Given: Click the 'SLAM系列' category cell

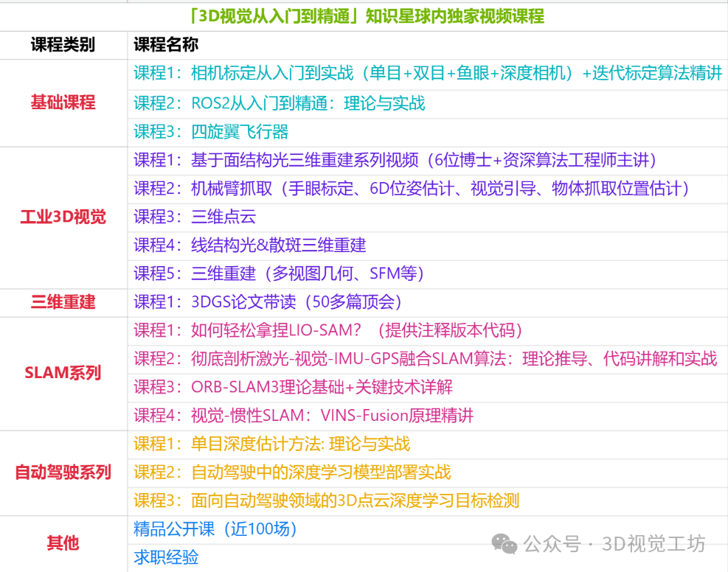Looking at the screenshot, I should click(x=63, y=373).
